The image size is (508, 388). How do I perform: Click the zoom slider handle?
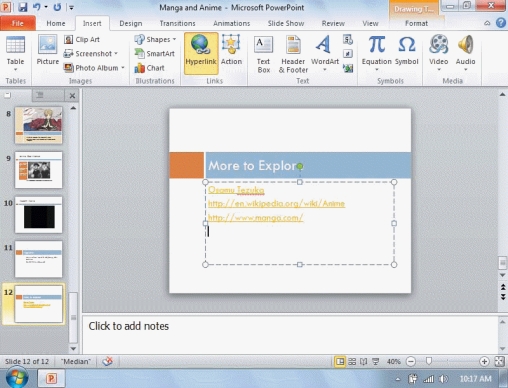point(429,361)
